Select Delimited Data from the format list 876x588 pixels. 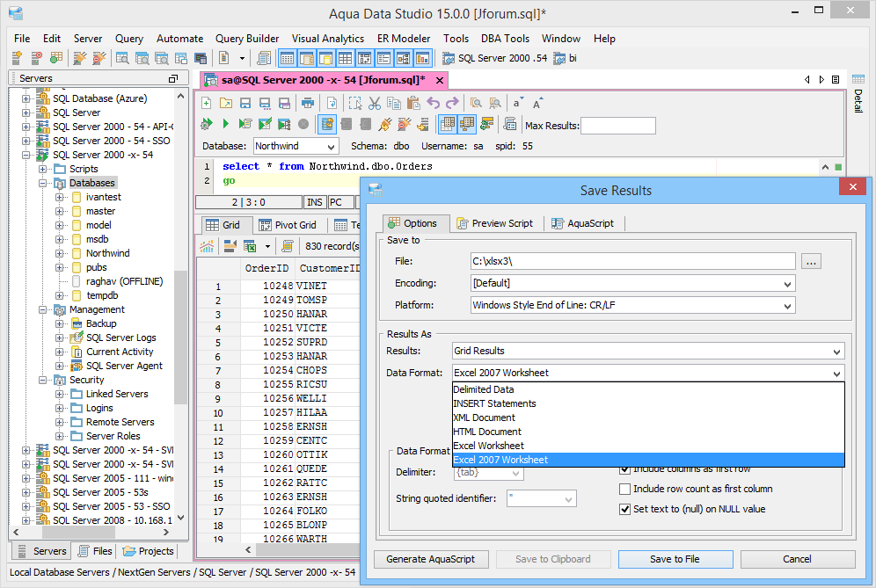[648, 389]
